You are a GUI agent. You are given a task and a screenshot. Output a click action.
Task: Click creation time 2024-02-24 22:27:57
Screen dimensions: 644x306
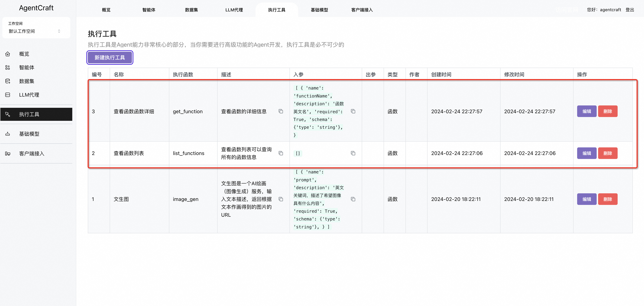(x=456, y=111)
